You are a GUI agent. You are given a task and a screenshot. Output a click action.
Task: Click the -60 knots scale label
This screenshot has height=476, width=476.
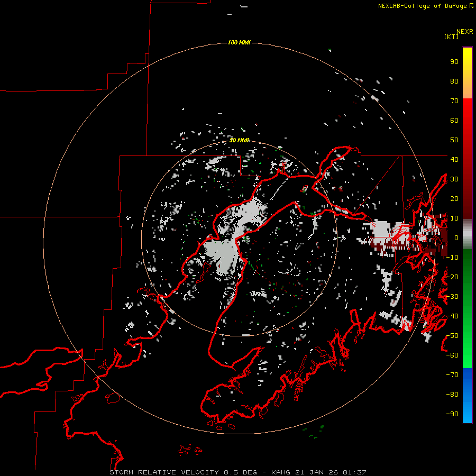coord(452,355)
